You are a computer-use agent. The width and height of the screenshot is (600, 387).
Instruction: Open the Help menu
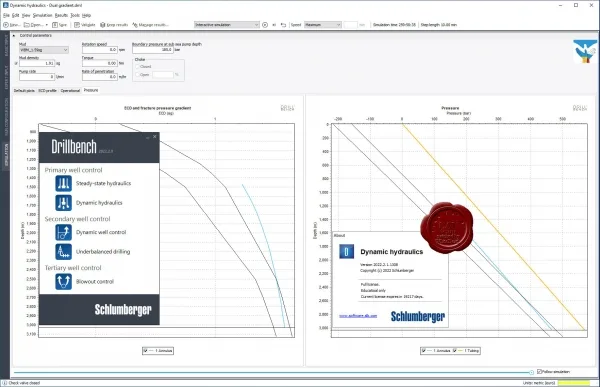tap(86, 15)
